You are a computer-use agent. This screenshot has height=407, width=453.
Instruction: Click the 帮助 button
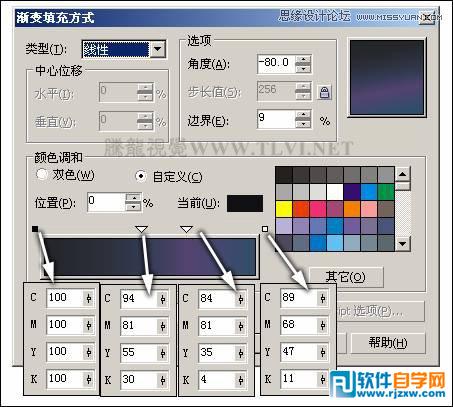click(388, 343)
